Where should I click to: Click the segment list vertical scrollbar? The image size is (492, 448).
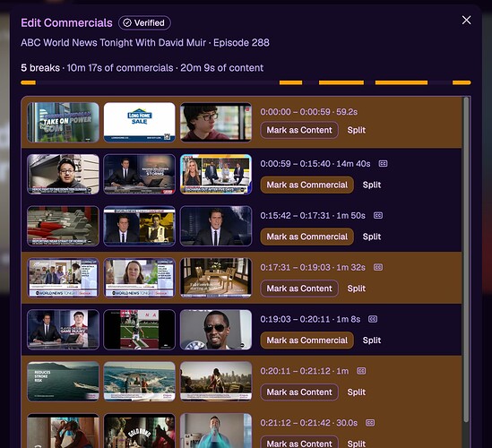pos(466,260)
